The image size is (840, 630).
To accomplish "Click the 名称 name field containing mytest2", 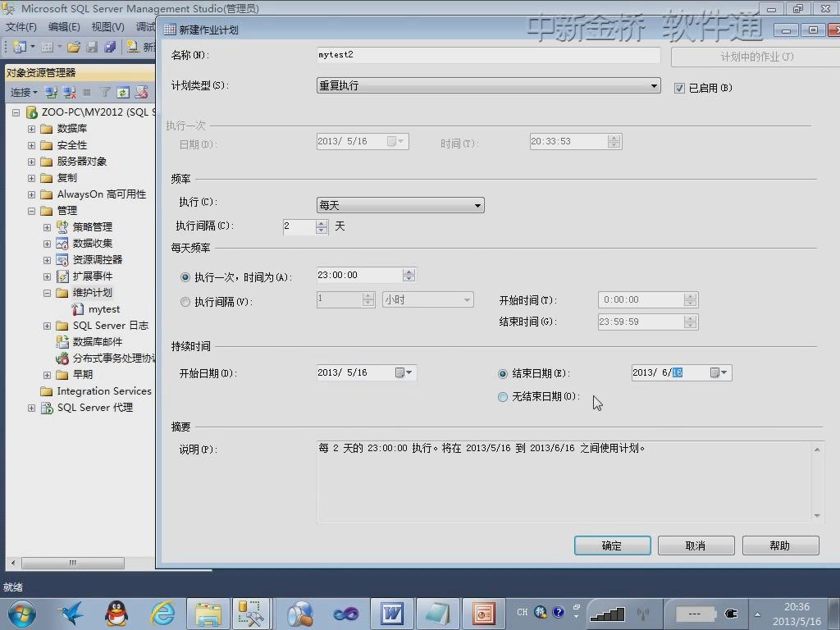I will pos(489,55).
